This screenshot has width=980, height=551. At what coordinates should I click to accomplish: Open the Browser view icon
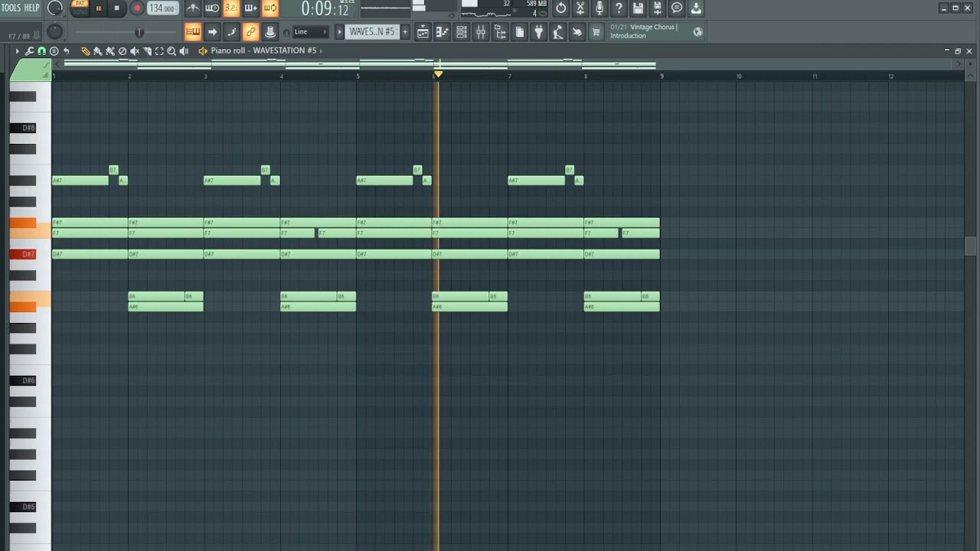coord(500,32)
